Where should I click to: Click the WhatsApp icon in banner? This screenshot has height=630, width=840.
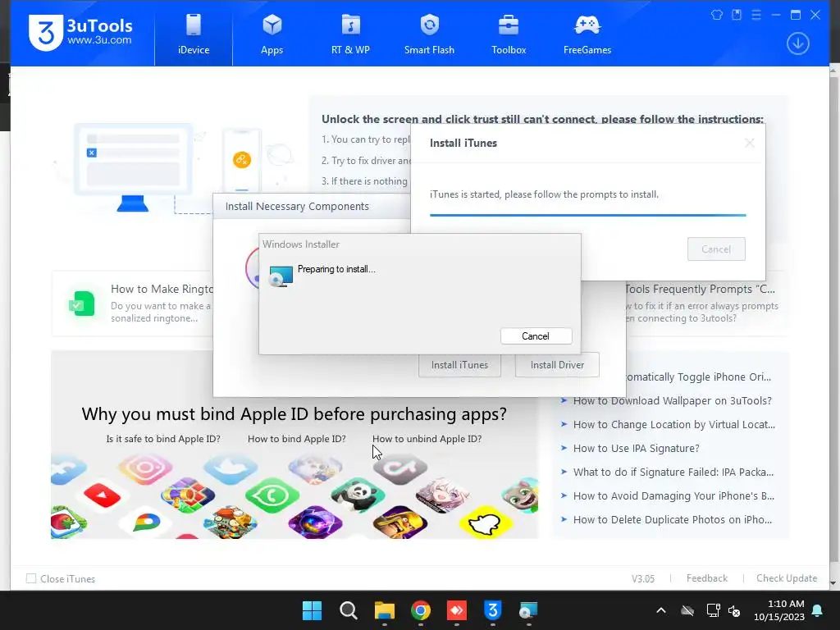pyautogui.click(x=272, y=495)
